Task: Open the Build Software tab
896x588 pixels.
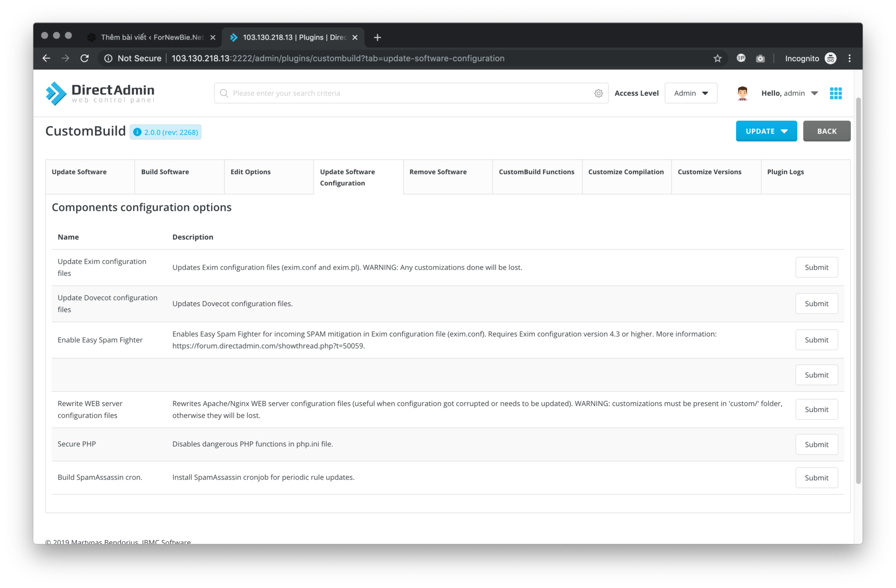Action: coord(179,177)
